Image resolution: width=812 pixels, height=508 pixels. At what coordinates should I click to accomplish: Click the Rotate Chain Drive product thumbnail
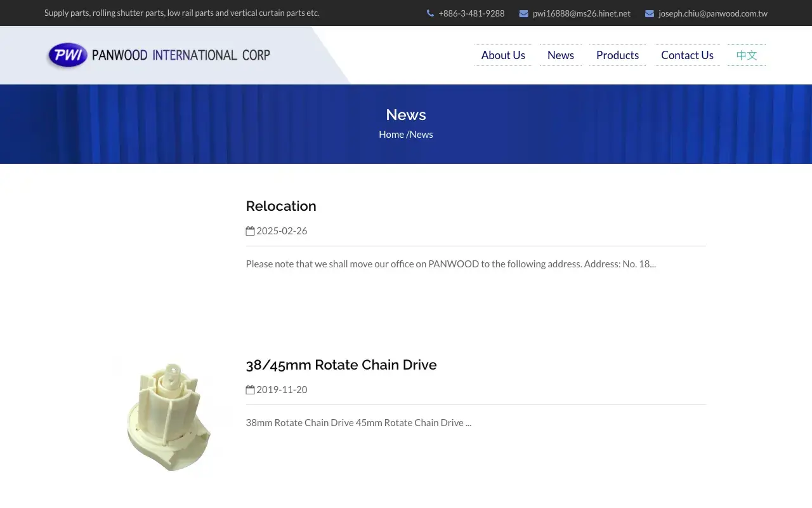point(170,416)
